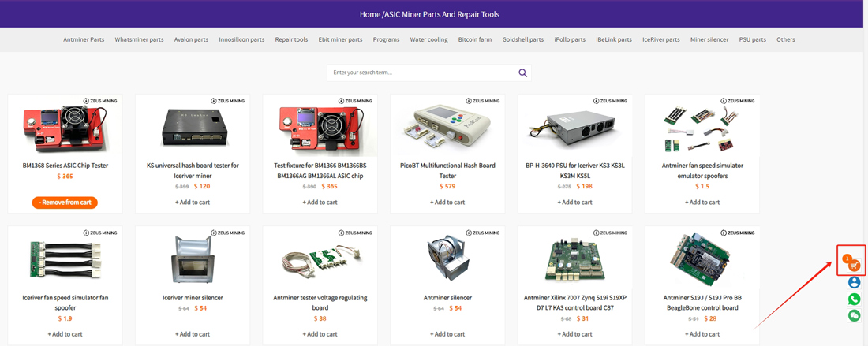
Task: Open Antminer Parts category
Action: (84, 39)
